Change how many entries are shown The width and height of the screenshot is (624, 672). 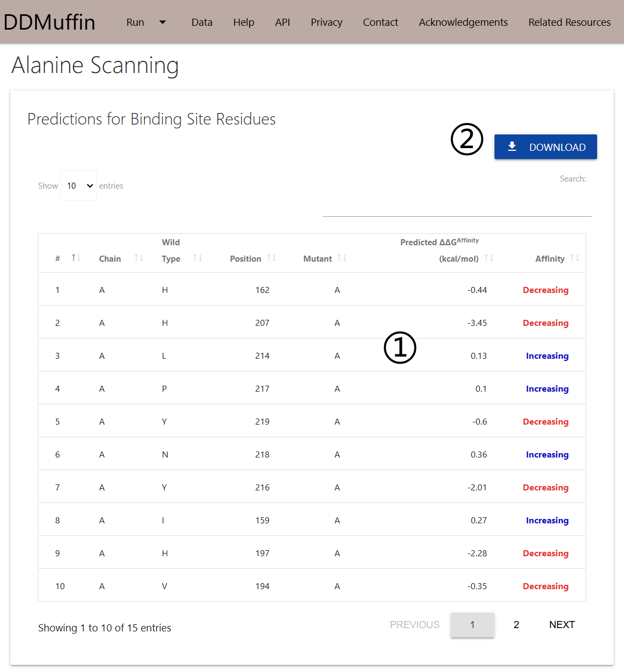[x=78, y=185]
